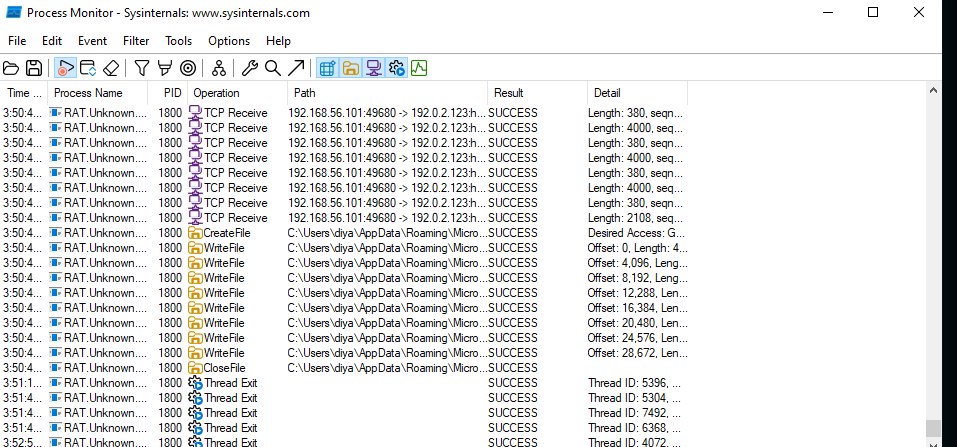Sort by Process Name column header
957x447 pixels.
pyautogui.click(x=97, y=93)
